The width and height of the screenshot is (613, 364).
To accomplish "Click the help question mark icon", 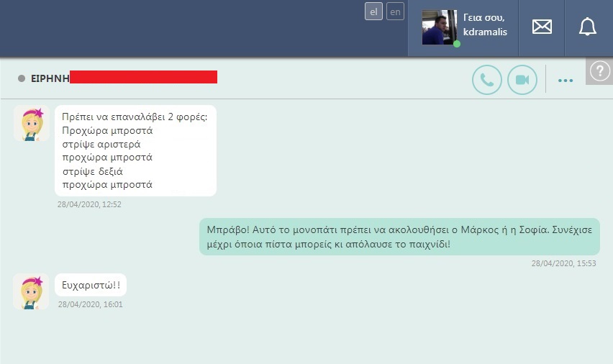I will coord(600,71).
